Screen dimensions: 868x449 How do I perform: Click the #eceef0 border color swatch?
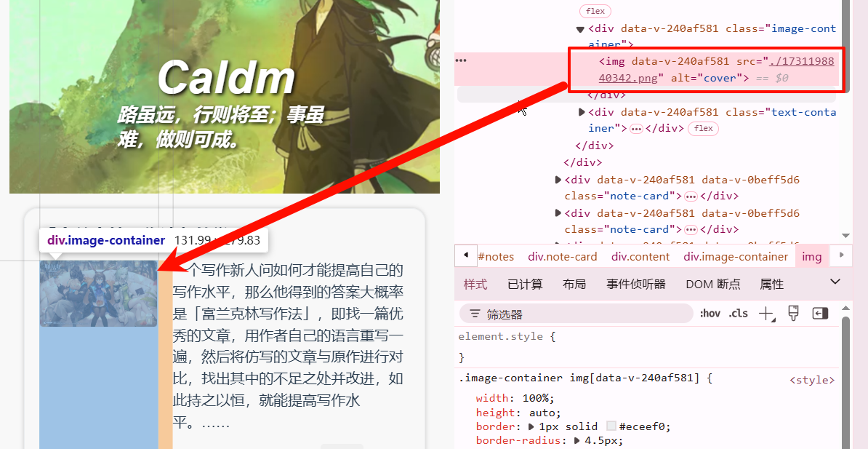pyautogui.click(x=611, y=426)
